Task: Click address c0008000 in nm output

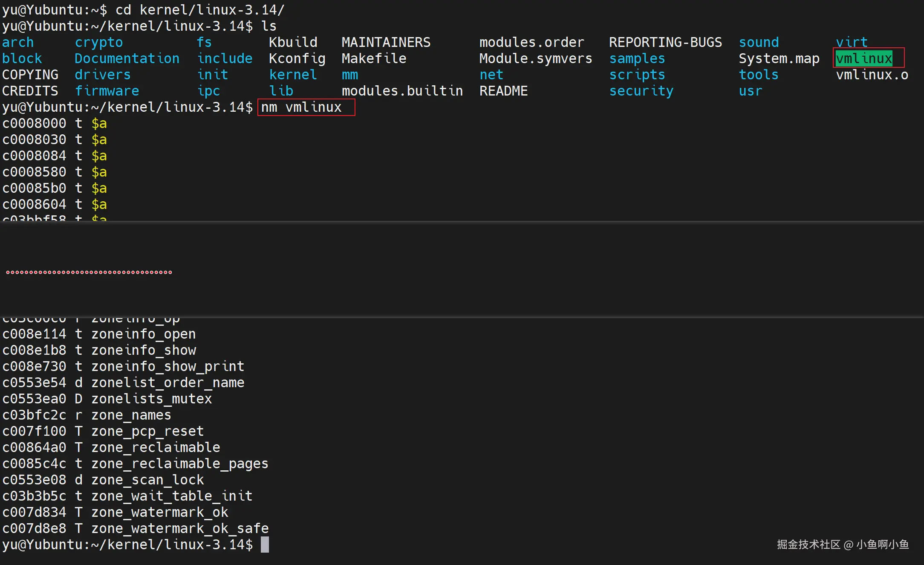Action: (x=34, y=123)
